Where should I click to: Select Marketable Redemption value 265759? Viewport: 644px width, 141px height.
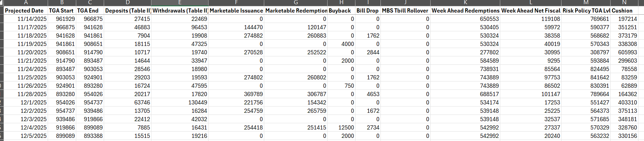[x=296, y=111]
